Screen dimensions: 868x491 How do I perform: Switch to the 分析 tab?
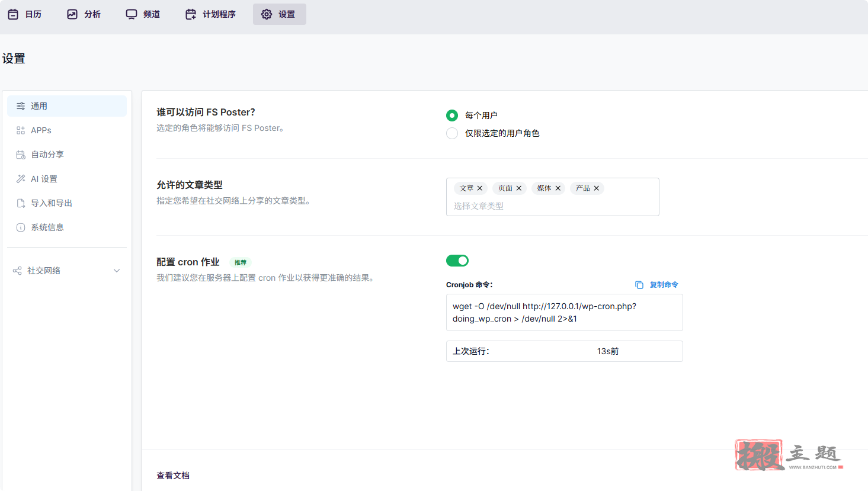(84, 14)
